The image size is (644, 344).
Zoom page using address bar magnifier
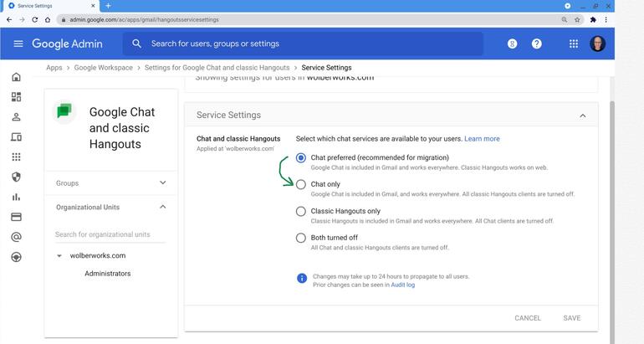(x=565, y=19)
